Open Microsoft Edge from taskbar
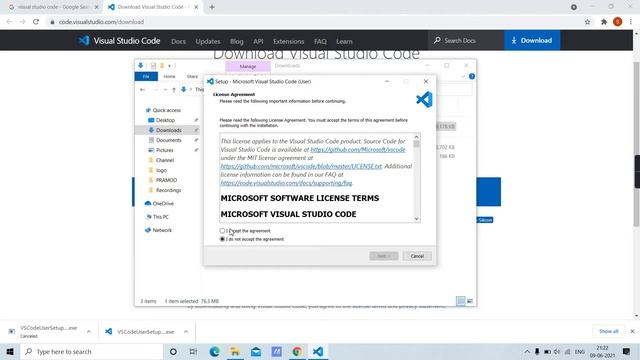640x360 pixels. 214,351
